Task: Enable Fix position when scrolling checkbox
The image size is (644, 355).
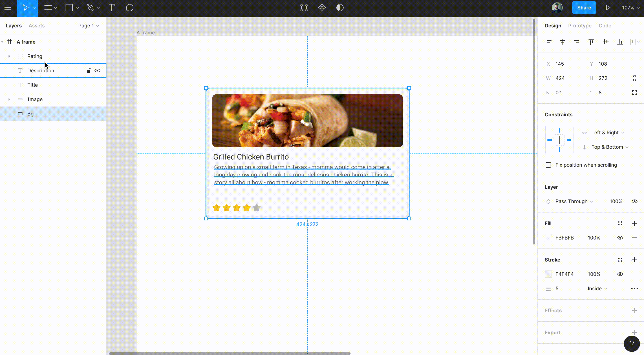Action: click(x=548, y=165)
